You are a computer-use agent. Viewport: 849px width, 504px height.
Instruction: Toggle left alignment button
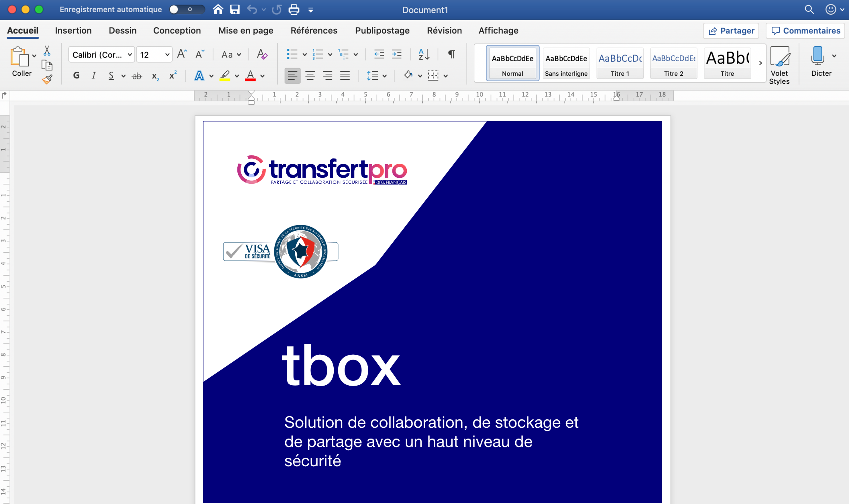[292, 75]
